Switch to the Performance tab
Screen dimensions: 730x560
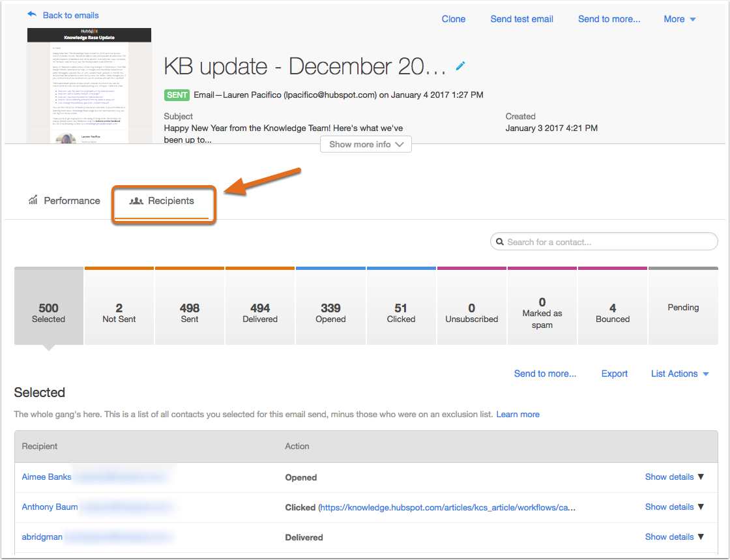click(x=65, y=201)
